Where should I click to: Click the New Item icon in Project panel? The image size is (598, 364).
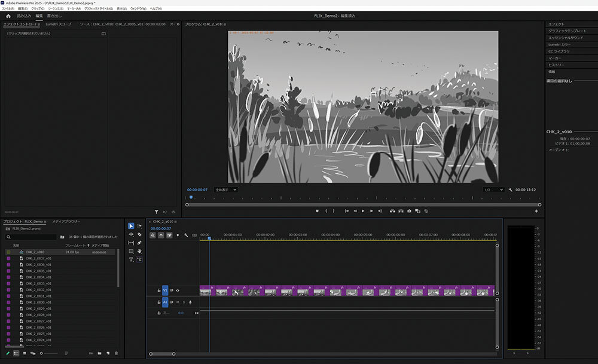click(108, 353)
